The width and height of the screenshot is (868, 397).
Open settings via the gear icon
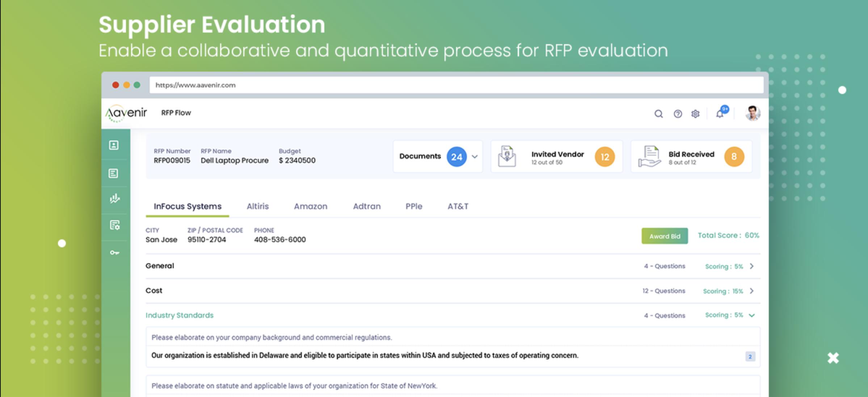[695, 114]
